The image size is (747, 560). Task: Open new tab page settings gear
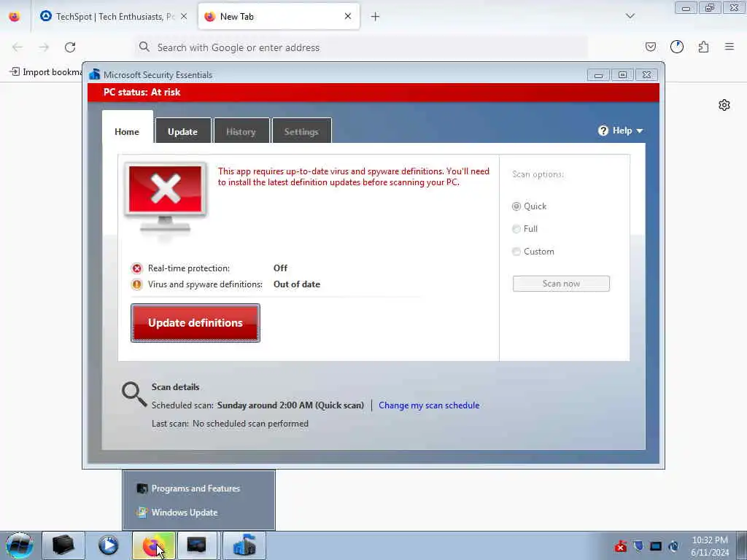(724, 105)
